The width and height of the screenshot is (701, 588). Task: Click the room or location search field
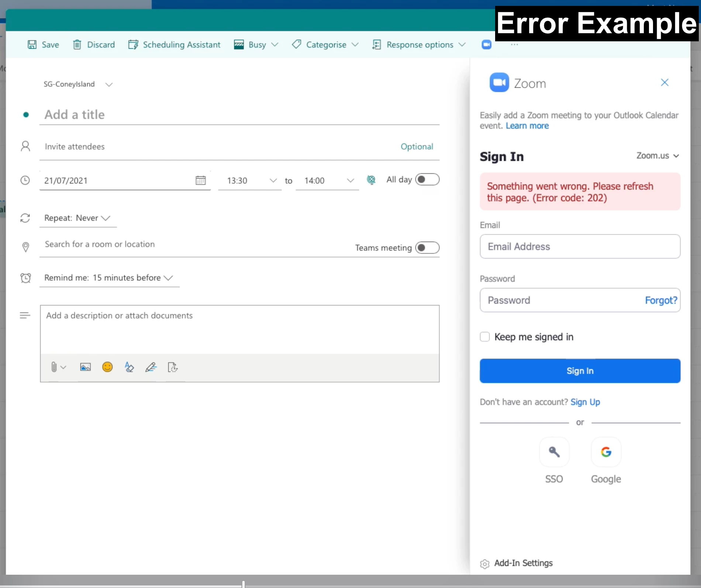(196, 245)
